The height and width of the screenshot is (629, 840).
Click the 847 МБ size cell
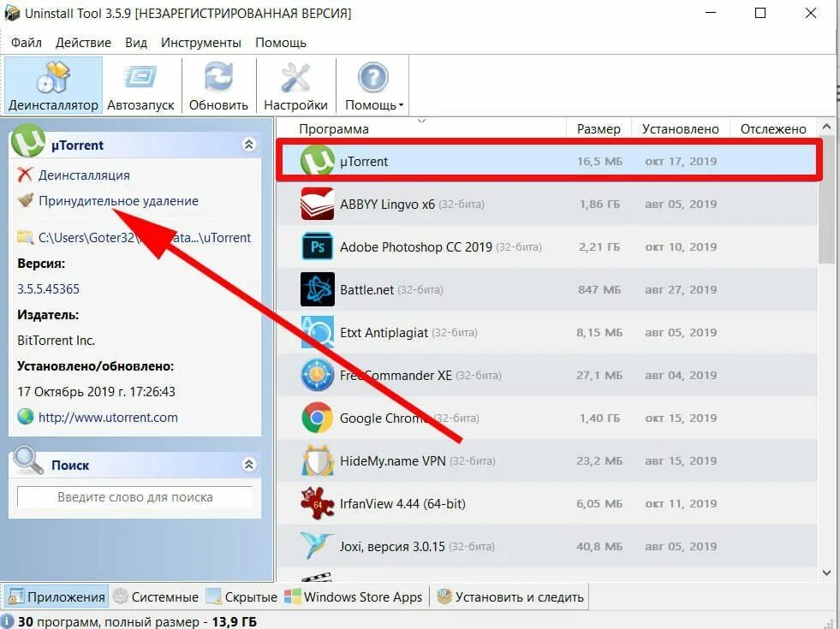599,289
